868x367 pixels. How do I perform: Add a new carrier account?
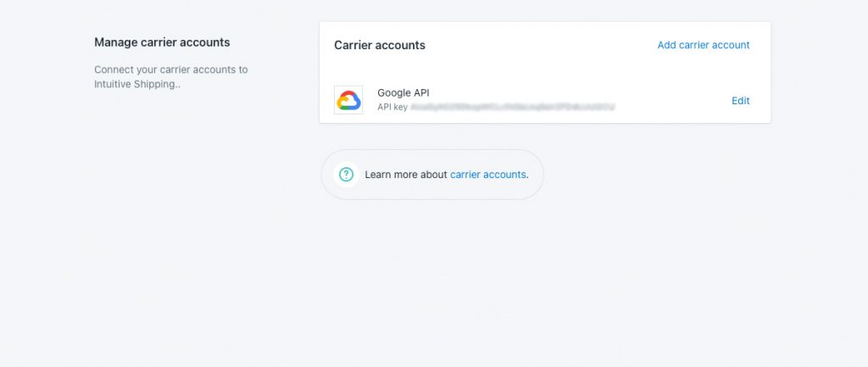(x=703, y=46)
